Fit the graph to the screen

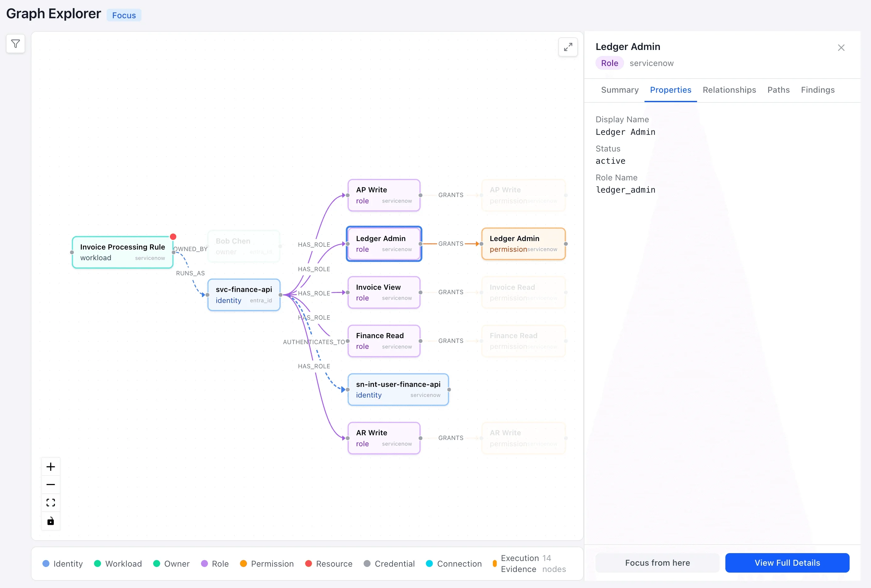(x=51, y=503)
